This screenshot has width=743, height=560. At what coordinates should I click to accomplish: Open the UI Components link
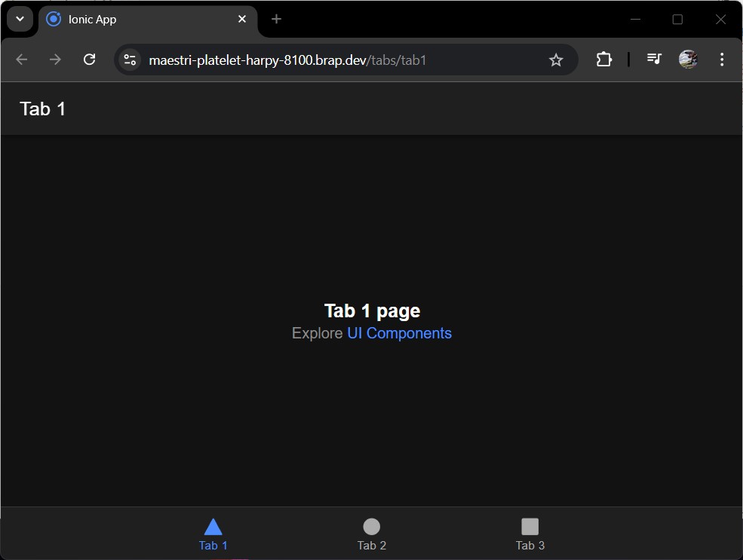point(399,333)
